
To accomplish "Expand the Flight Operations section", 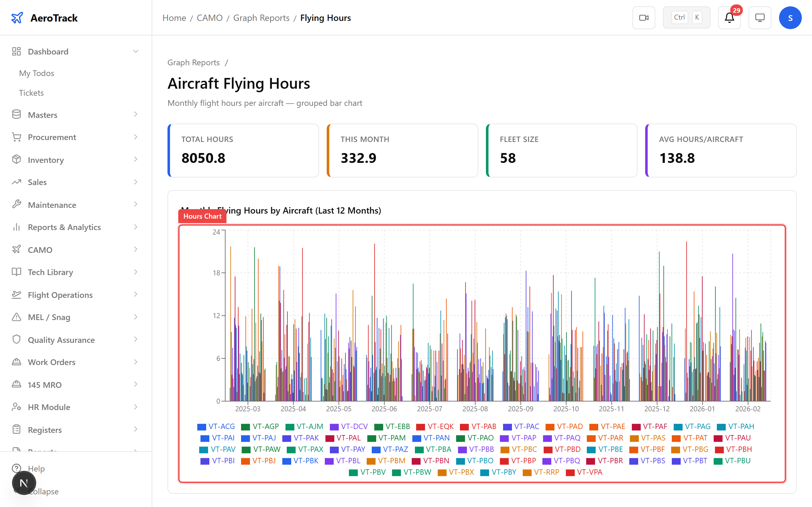I will (60, 295).
